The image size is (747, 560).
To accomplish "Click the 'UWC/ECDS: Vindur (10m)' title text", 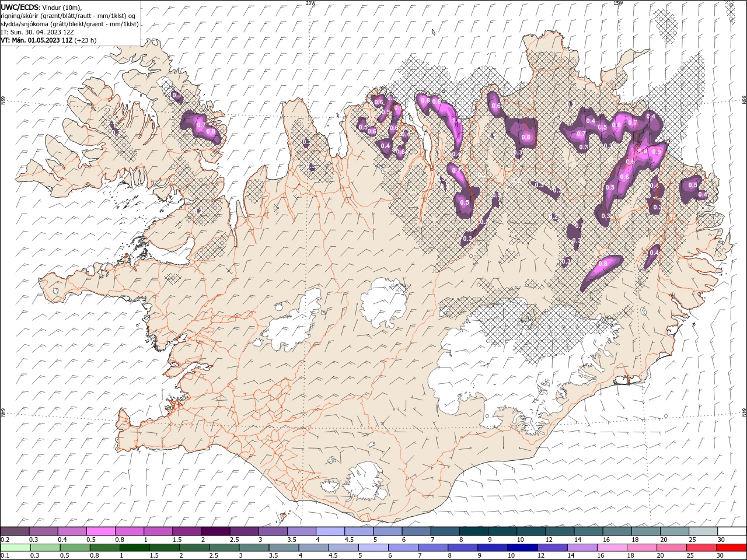I will point(41,7).
